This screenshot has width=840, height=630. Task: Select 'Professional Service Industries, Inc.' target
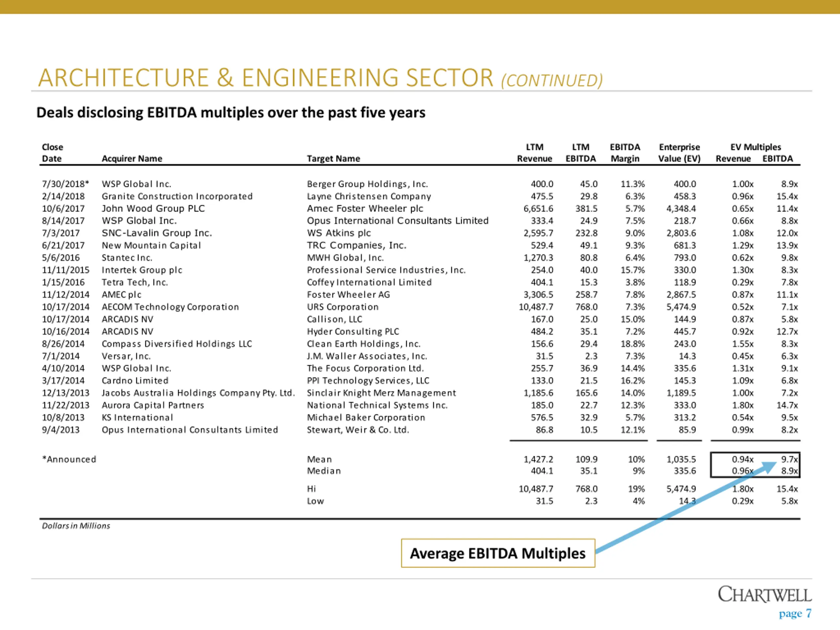386,270
